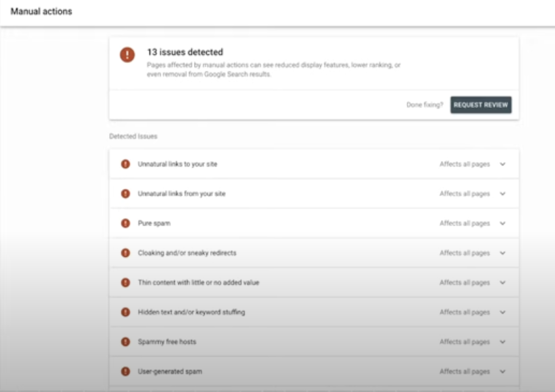Click the alert icon beside User-generated spam
The height and width of the screenshot is (392, 555).
click(126, 371)
